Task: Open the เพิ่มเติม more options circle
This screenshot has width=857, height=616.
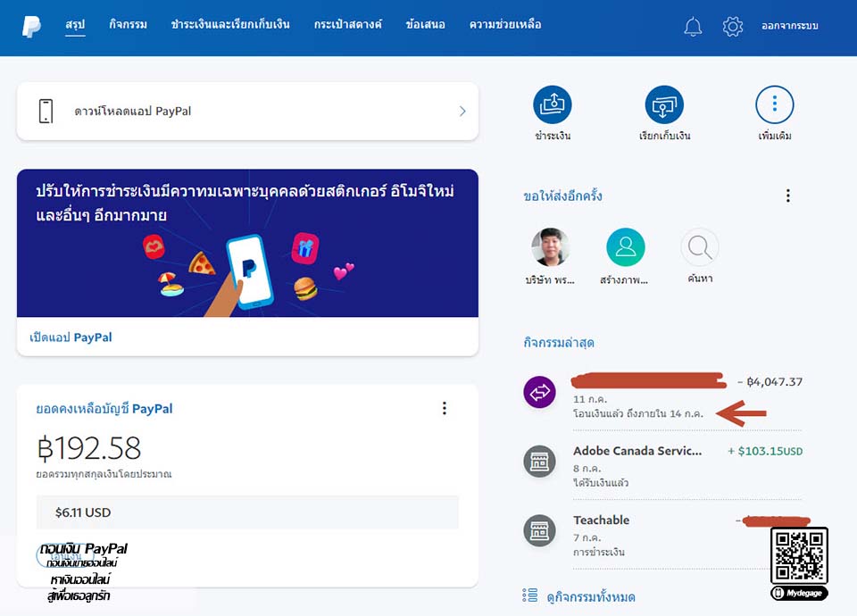Action: 775,104
